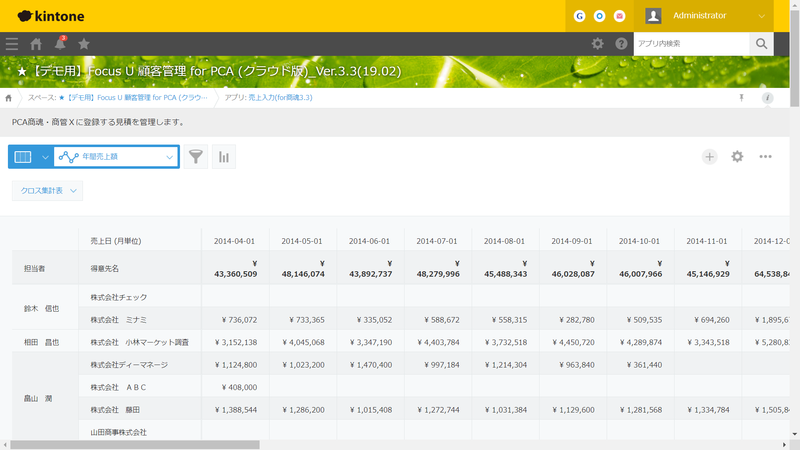This screenshot has width=800, height=450.
Task: Select the ¥ 408,000 cell
Action: (235, 387)
